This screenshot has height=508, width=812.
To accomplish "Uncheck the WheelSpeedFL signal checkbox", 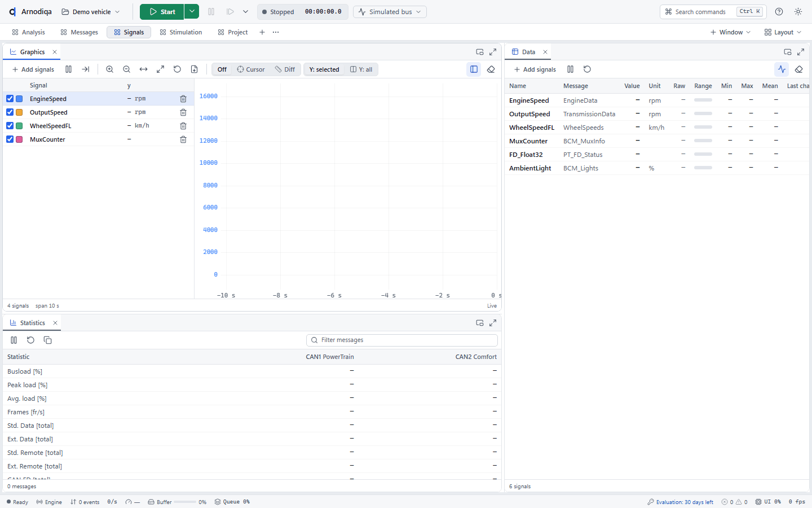I will pyautogui.click(x=10, y=126).
